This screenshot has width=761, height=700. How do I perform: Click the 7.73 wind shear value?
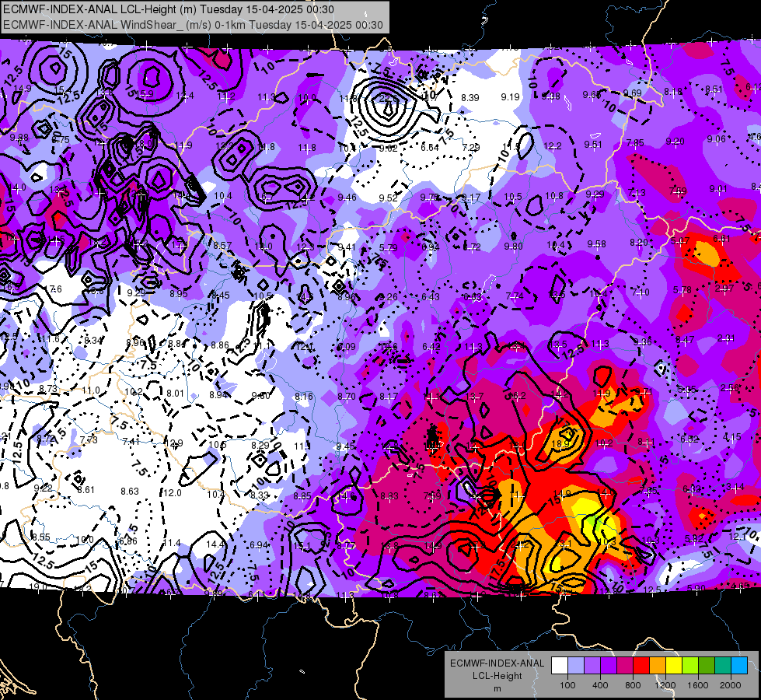click(89, 440)
